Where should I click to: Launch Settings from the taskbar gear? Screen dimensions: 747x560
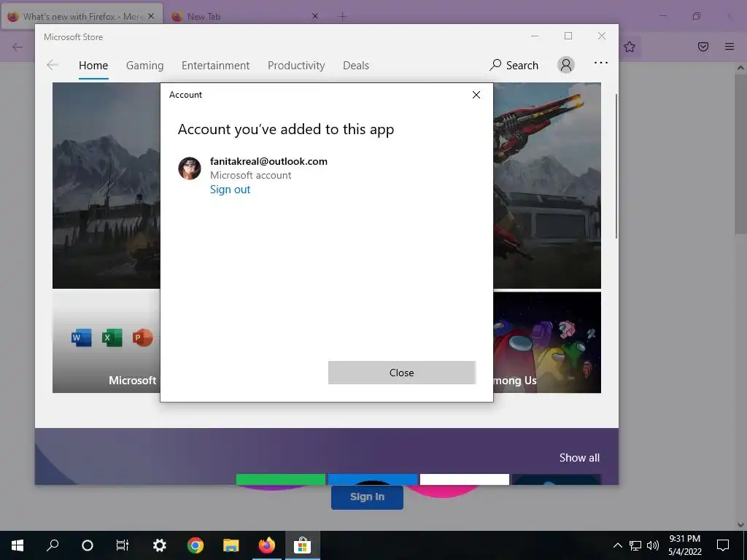(x=160, y=545)
